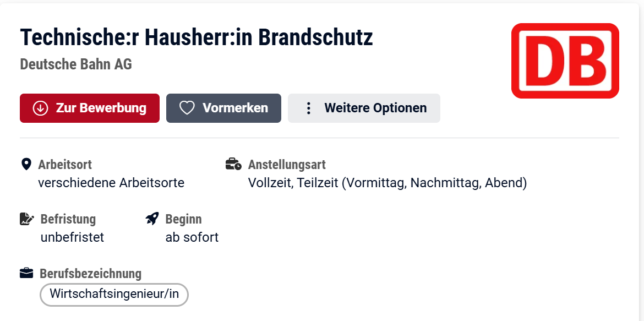The width and height of the screenshot is (644, 321).
Task: Click the Deutsche Bahn DB logo
Action: point(565,61)
